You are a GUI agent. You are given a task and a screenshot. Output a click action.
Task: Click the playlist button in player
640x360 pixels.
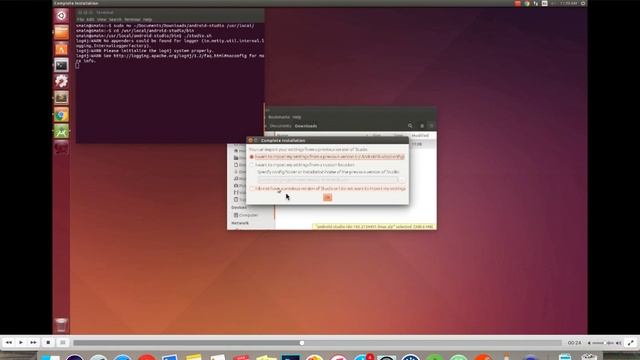[x=63, y=343]
